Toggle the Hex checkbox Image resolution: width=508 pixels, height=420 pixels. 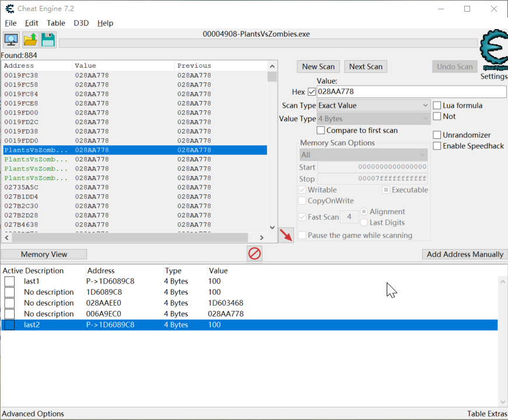point(311,92)
